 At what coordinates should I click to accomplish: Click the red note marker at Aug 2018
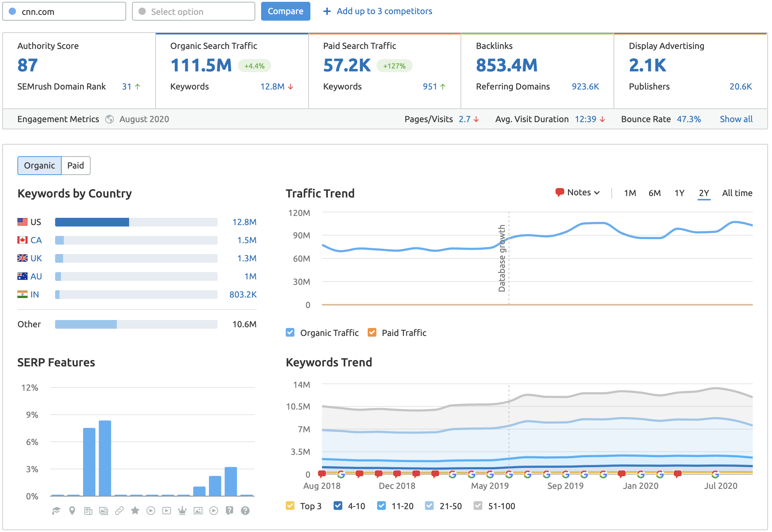[322, 474]
